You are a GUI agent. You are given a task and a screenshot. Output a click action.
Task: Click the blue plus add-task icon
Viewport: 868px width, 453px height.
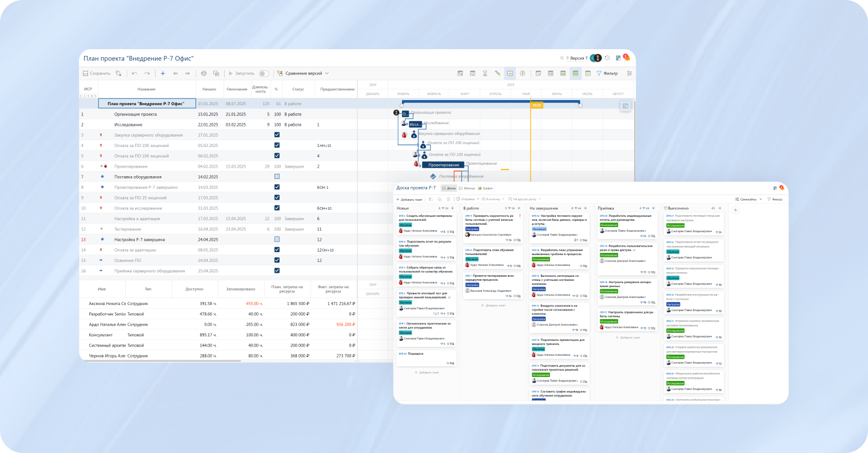[x=163, y=74]
